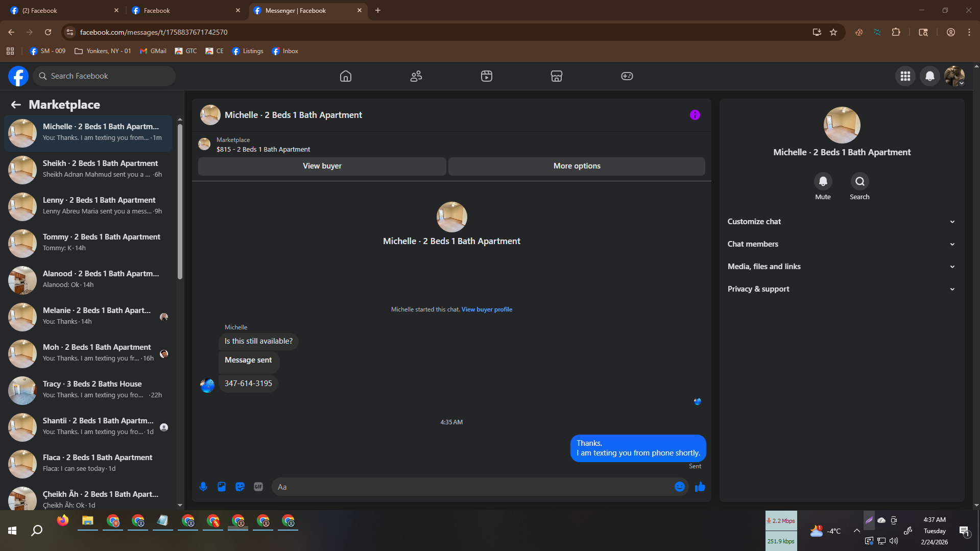Expand Privacy & support section
Image resolution: width=980 pixels, height=551 pixels.
[x=842, y=289]
